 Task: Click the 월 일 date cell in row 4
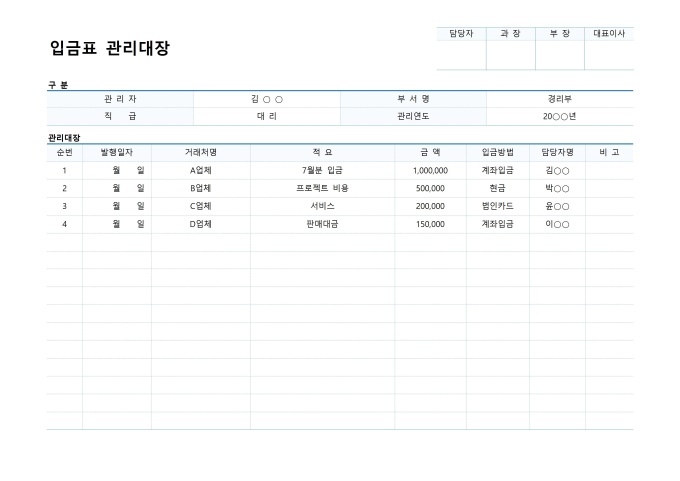point(117,224)
